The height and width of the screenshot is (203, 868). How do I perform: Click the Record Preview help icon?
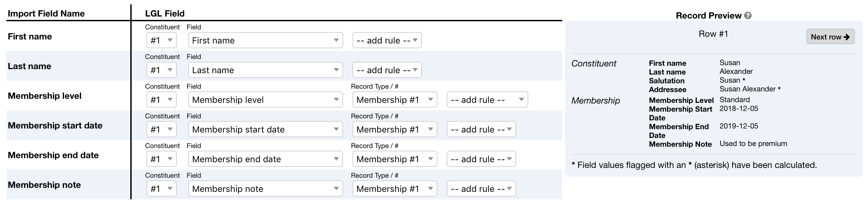pyautogui.click(x=748, y=16)
